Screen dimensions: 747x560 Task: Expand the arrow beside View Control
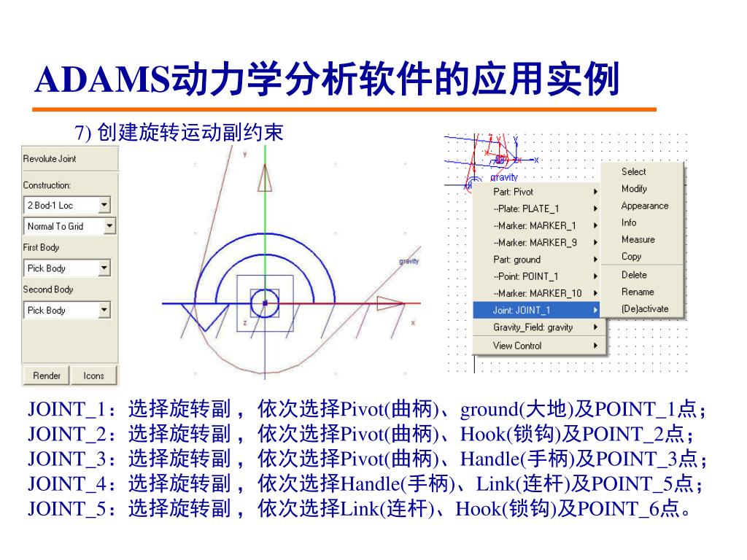(x=595, y=346)
